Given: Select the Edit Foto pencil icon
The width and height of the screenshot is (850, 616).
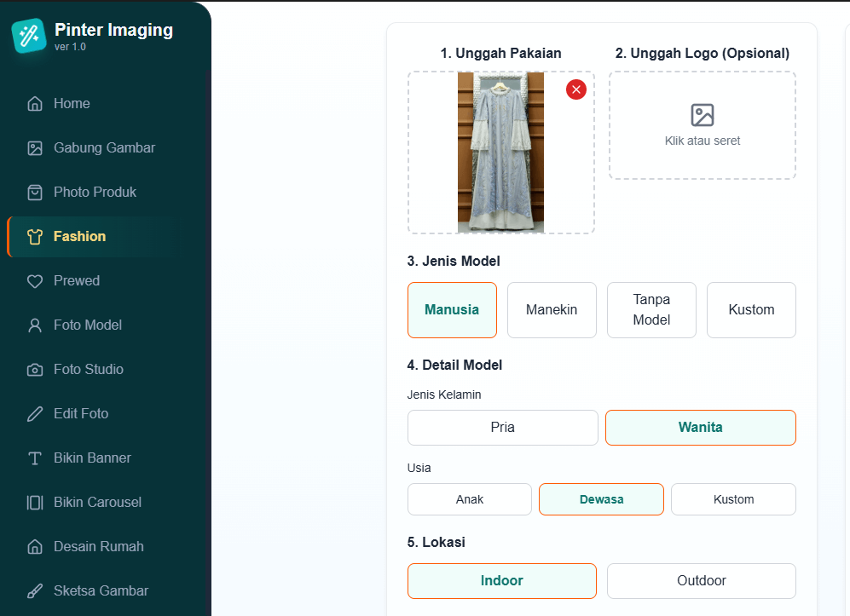Looking at the screenshot, I should [35, 414].
